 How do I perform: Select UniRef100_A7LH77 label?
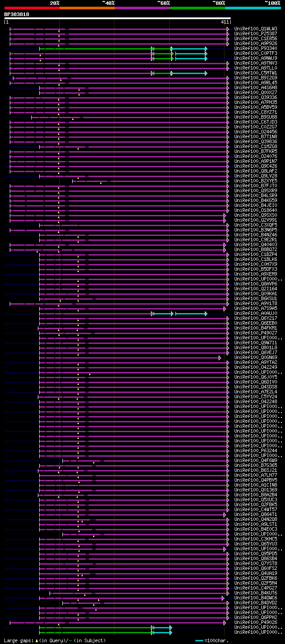pos(256,475)
